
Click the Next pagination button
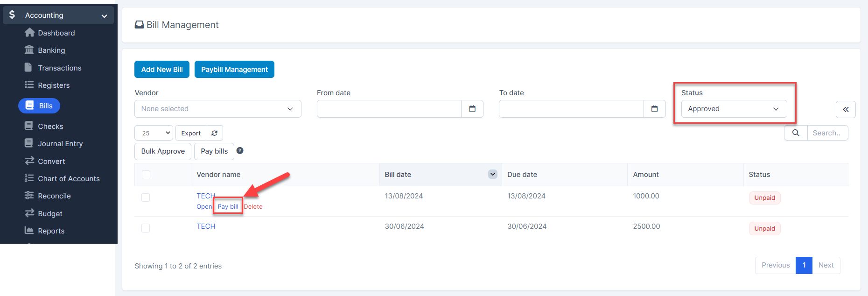826,265
